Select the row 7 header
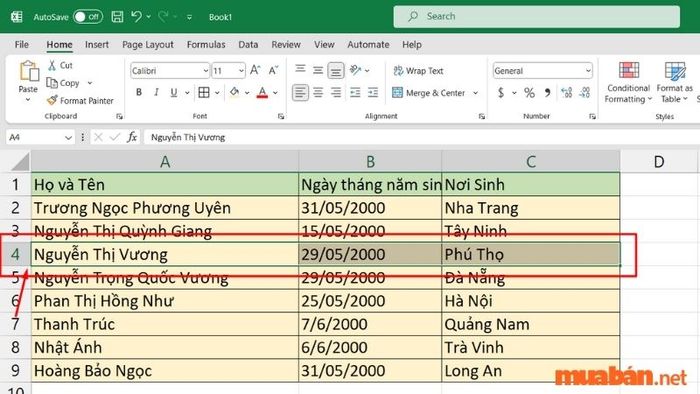 [16, 324]
